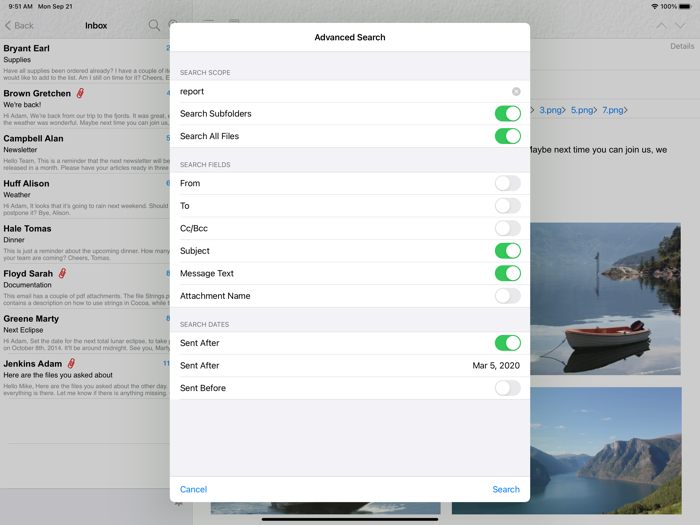Enable the Cc/Bcc search field

[508, 228]
